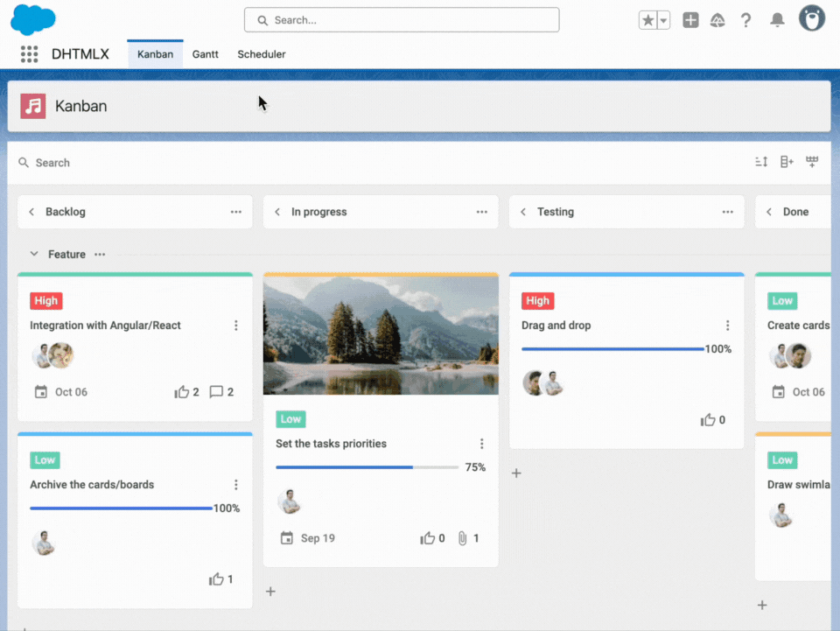Open In progress column more options
Image resolution: width=840 pixels, height=631 pixels.
pyautogui.click(x=481, y=212)
